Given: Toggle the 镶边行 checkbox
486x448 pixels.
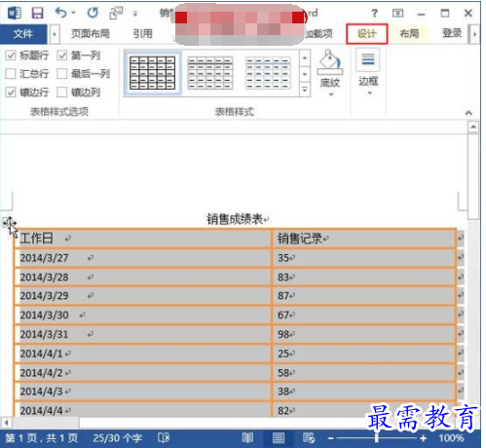Looking at the screenshot, I should tap(11, 93).
